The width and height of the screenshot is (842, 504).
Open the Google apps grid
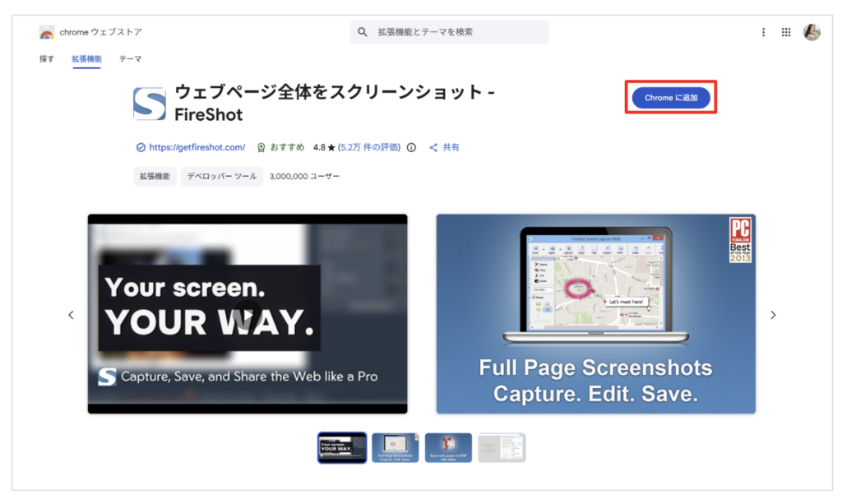coord(785,32)
